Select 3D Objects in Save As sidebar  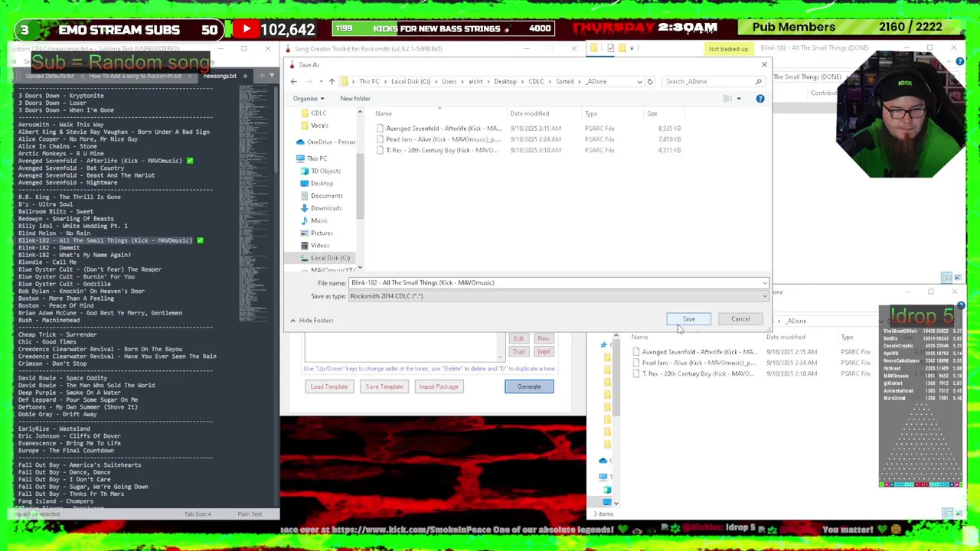pos(321,171)
